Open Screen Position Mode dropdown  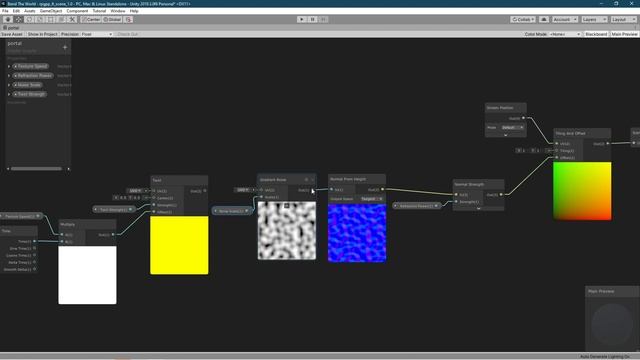point(512,127)
